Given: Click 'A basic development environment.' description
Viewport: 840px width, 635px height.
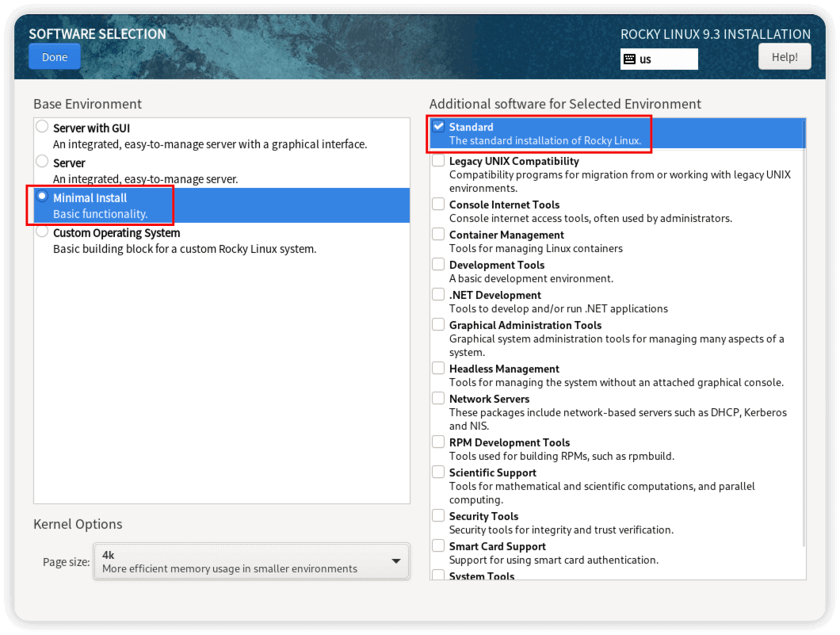Looking at the screenshot, I should point(531,278).
